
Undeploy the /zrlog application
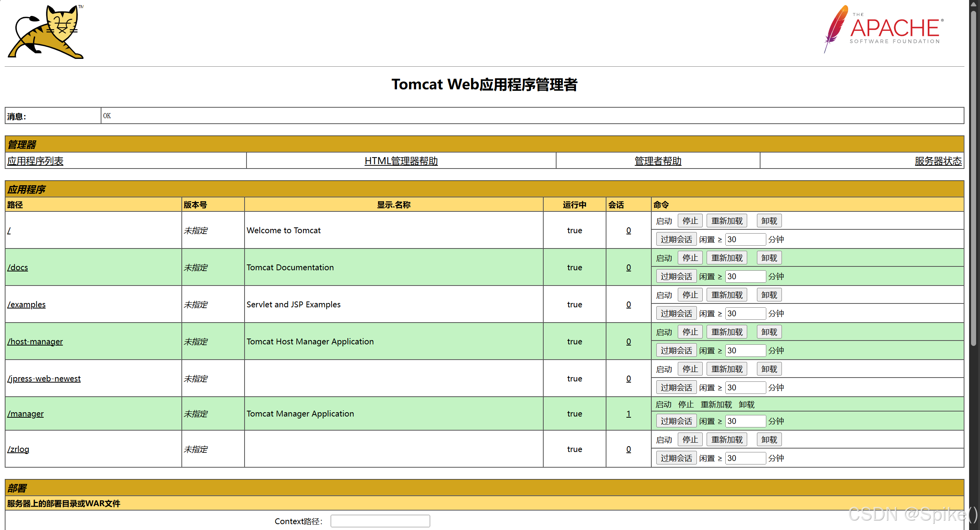pyautogui.click(x=769, y=440)
